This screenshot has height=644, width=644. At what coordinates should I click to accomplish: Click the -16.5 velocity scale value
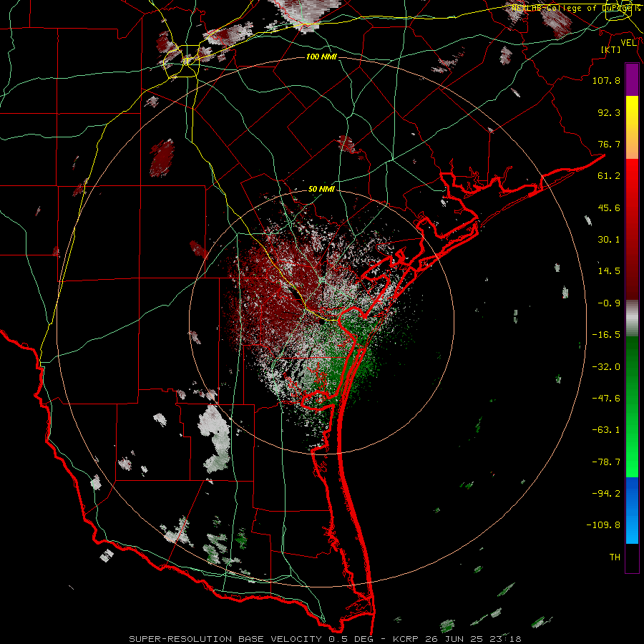point(606,335)
